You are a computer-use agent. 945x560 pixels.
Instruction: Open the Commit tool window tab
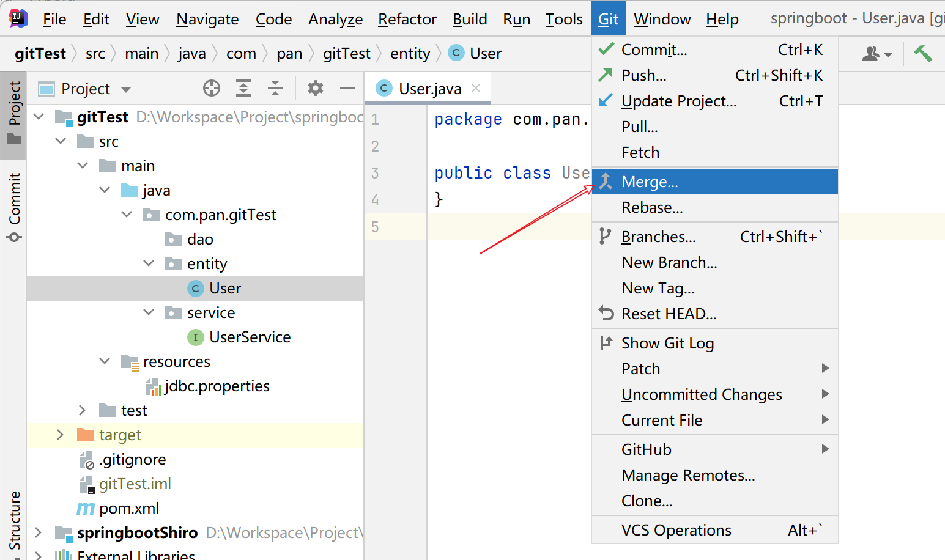(x=14, y=207)
